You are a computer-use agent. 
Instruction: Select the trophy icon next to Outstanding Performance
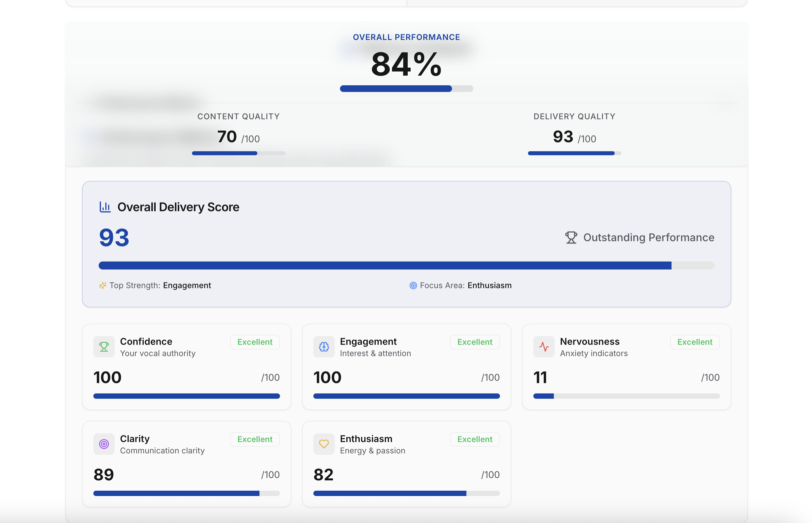click(570, 238)
